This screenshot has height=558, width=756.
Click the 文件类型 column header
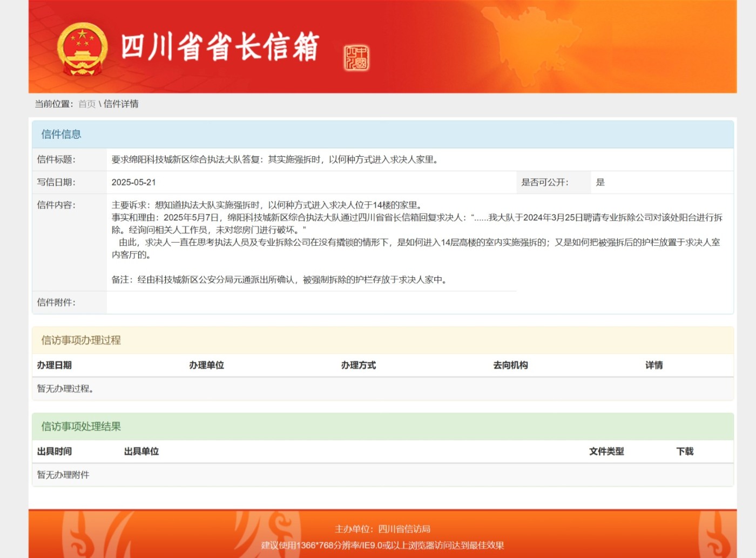pyautogui.click(x=606, y=452)
